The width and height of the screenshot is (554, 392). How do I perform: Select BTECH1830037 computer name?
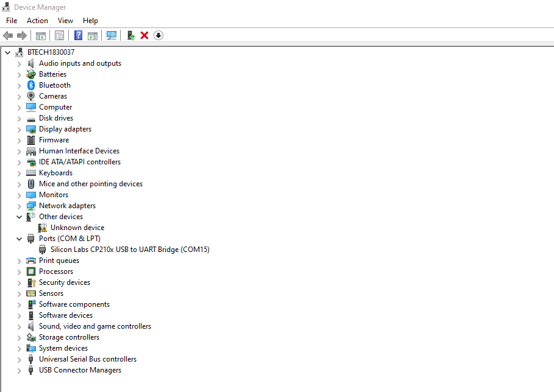(51, 52)
